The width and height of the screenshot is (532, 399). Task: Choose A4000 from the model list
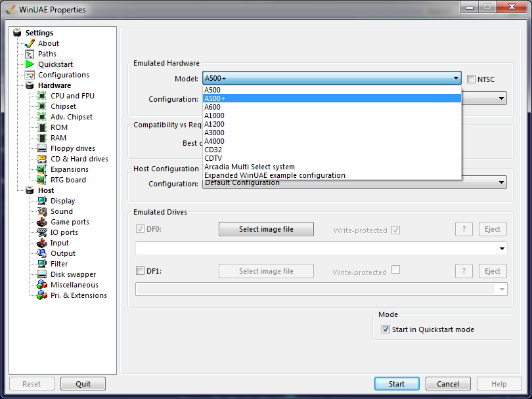[332, 141]
